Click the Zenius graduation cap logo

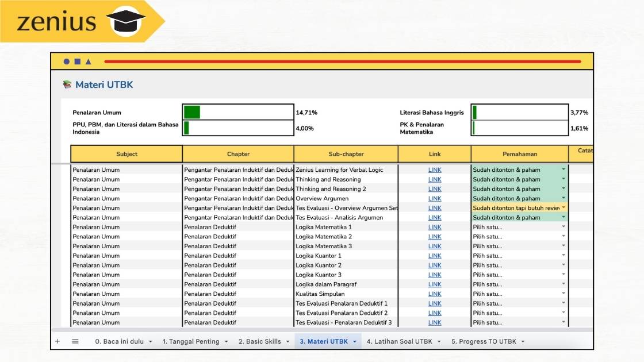click(x=126, y=20)
